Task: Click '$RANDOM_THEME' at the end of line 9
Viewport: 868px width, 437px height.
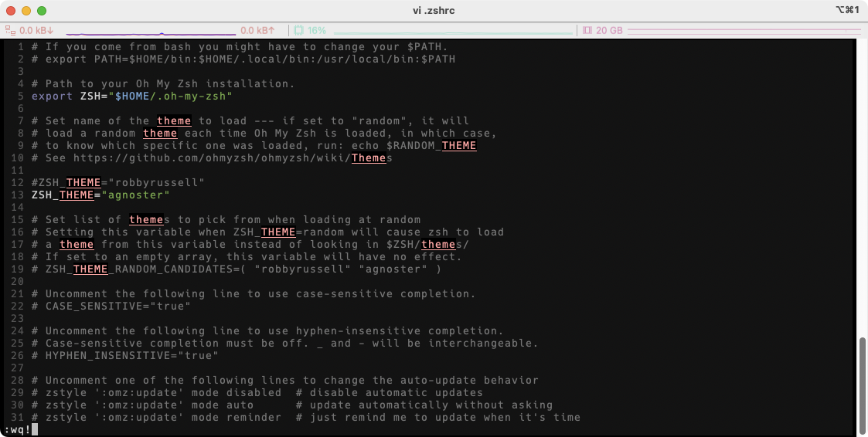Action: (x=431, y=145)
